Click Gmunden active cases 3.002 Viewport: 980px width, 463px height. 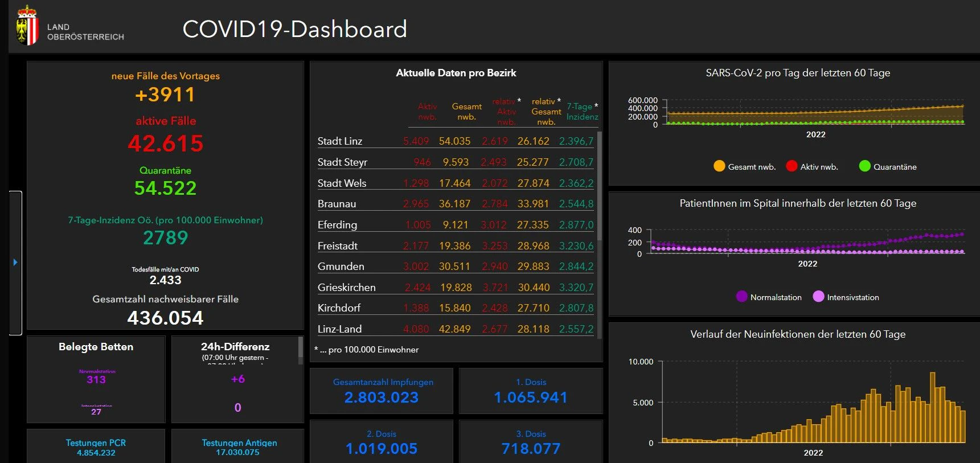pos(416,267)
